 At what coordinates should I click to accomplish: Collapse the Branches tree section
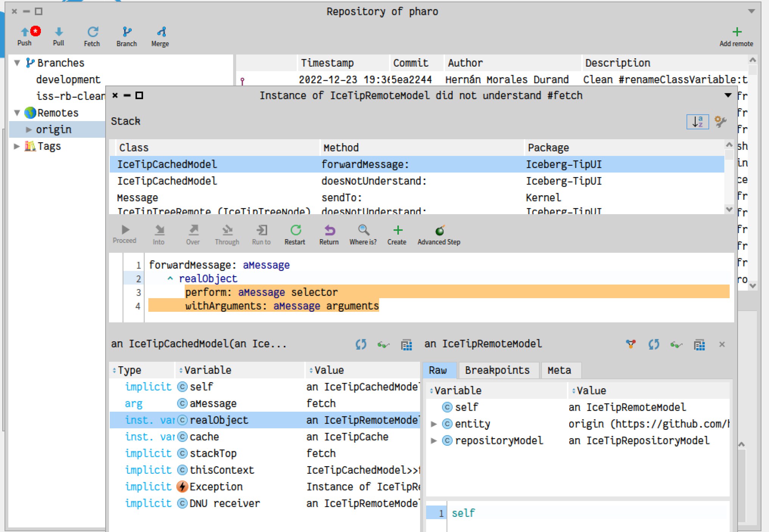click(x=17, y=63)
